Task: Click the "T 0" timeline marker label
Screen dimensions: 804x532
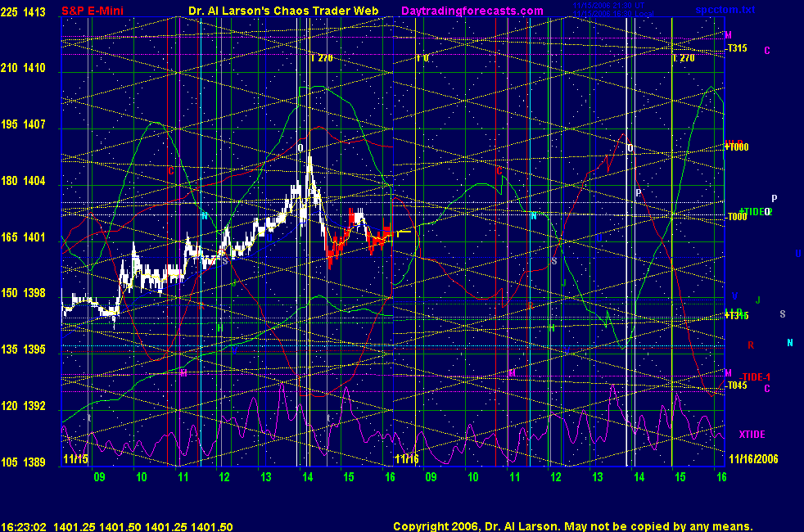Action: tap(422, 58)
